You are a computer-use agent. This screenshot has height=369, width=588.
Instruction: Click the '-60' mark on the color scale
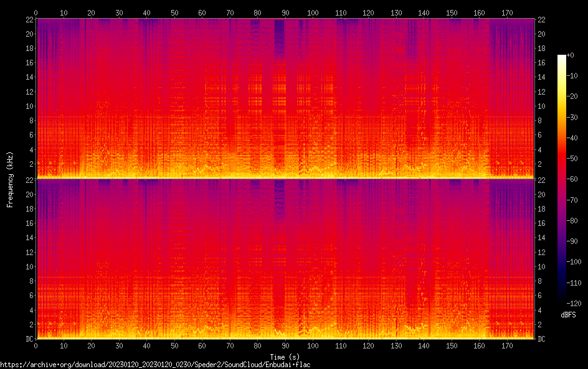click(x=571, y=179)
